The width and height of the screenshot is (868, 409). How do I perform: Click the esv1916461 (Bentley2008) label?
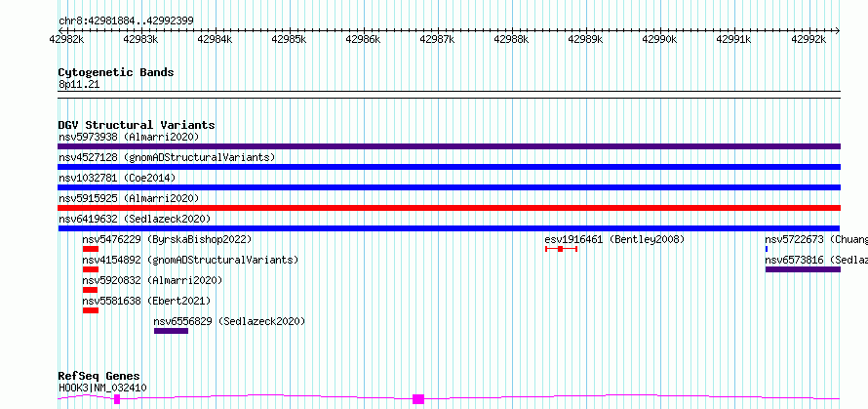point(615,239)
